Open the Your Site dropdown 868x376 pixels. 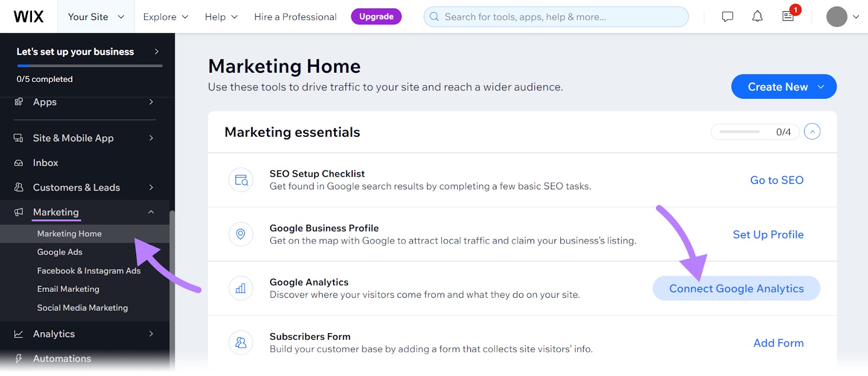tap(95, 16)
